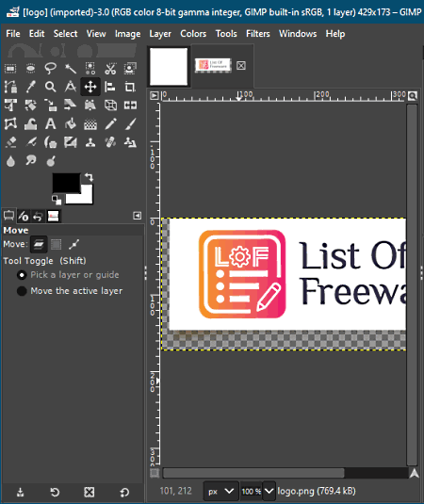Open the Tools menu
The image size is (424, 504).
(226, 34)
